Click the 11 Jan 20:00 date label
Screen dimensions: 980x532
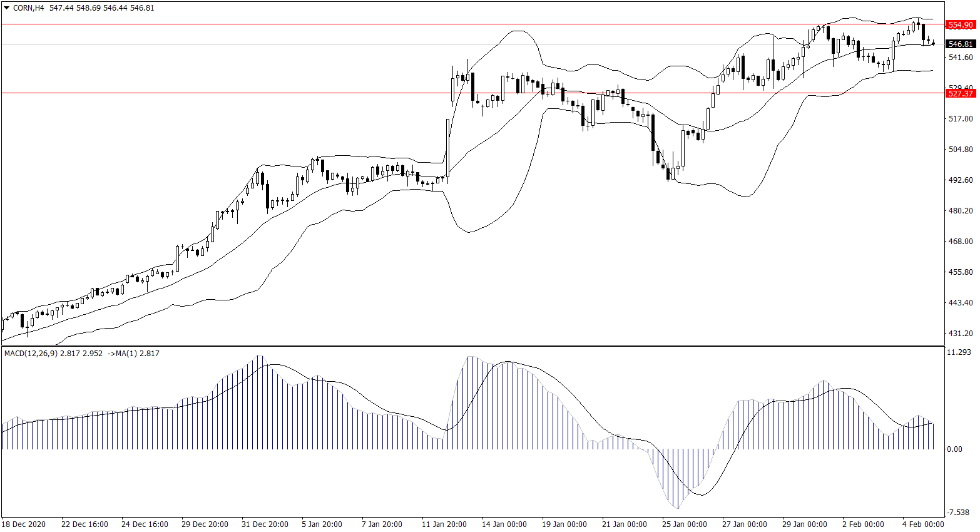444,524
